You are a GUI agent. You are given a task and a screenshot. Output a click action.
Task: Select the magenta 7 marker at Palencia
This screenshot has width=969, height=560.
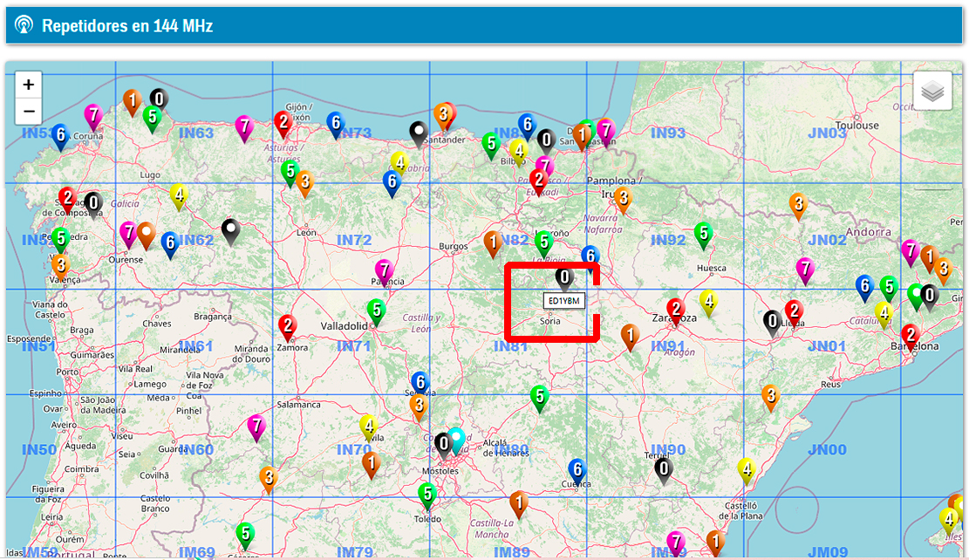coord(385,272)
